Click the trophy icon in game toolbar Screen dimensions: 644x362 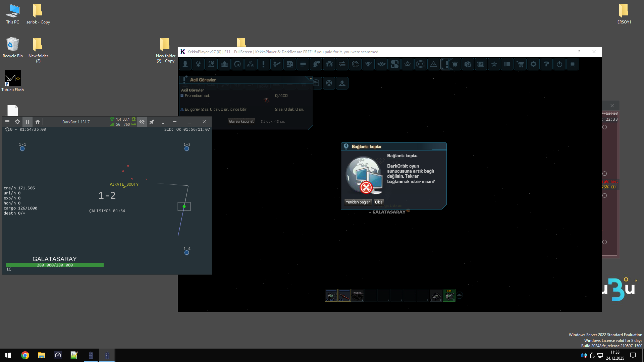pos(368,64)
